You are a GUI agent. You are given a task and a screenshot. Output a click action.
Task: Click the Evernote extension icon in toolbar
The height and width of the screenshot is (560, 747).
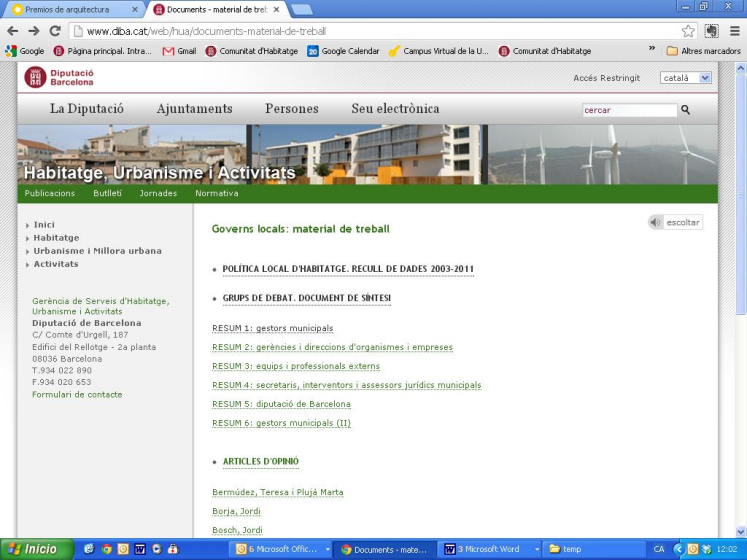712,31
